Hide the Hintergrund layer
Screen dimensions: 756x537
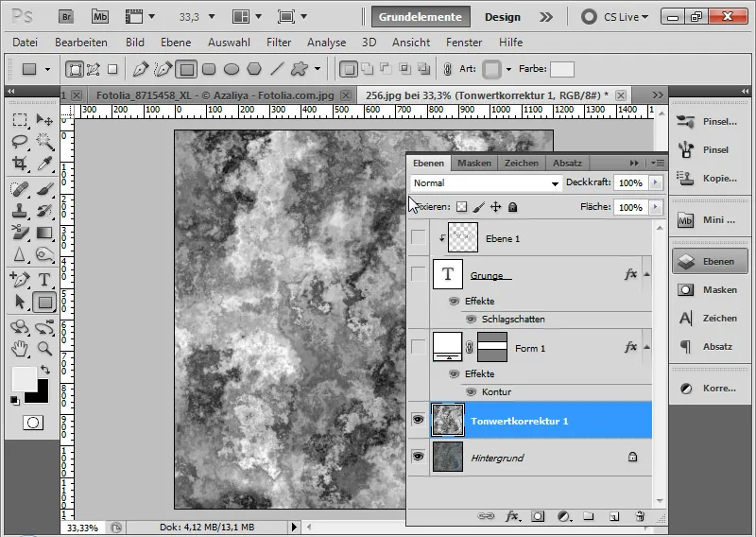click(418, 456)
